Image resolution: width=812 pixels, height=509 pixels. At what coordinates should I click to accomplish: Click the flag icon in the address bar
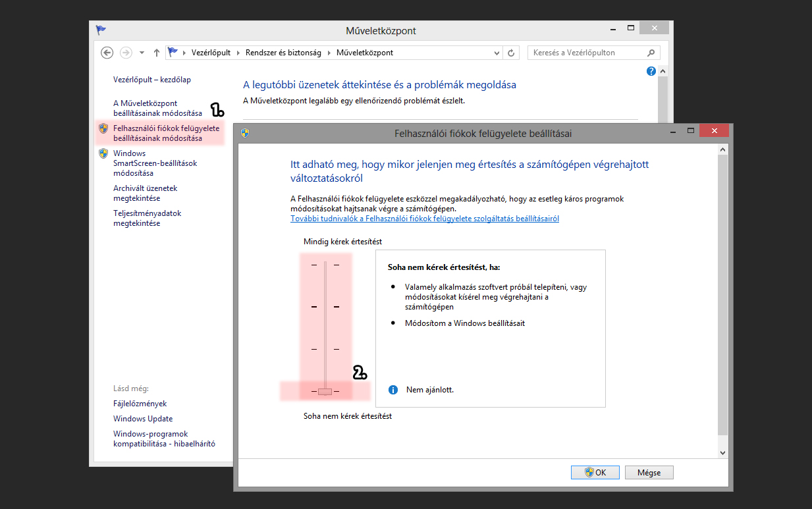pos(173,53)
